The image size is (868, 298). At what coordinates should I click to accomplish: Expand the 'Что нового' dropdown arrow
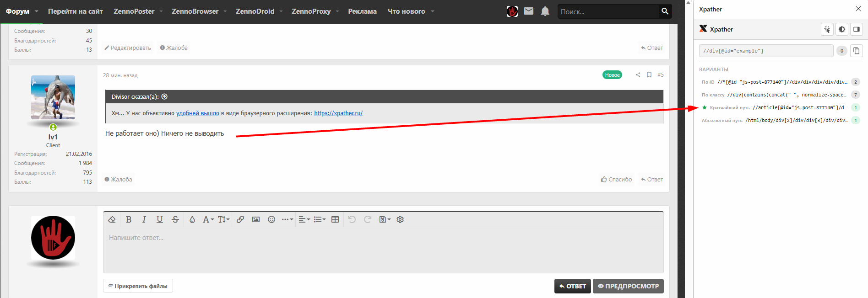(x=433, y=11)
